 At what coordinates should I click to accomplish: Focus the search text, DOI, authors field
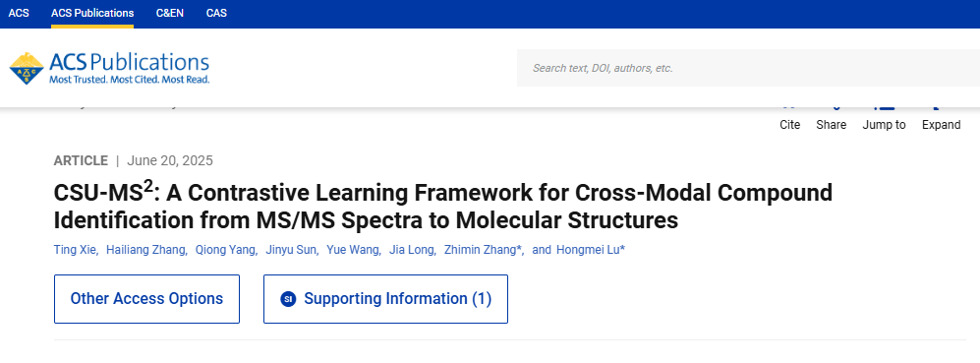point(748,68)
